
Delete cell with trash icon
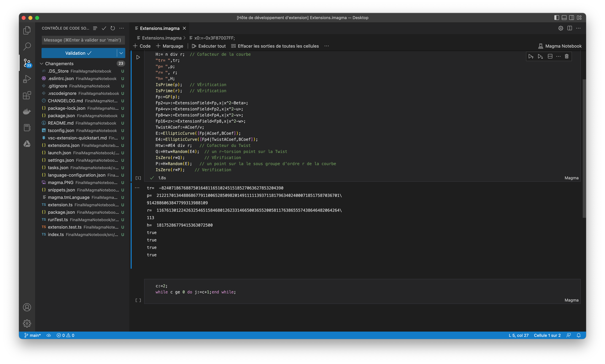click(567, 56)
